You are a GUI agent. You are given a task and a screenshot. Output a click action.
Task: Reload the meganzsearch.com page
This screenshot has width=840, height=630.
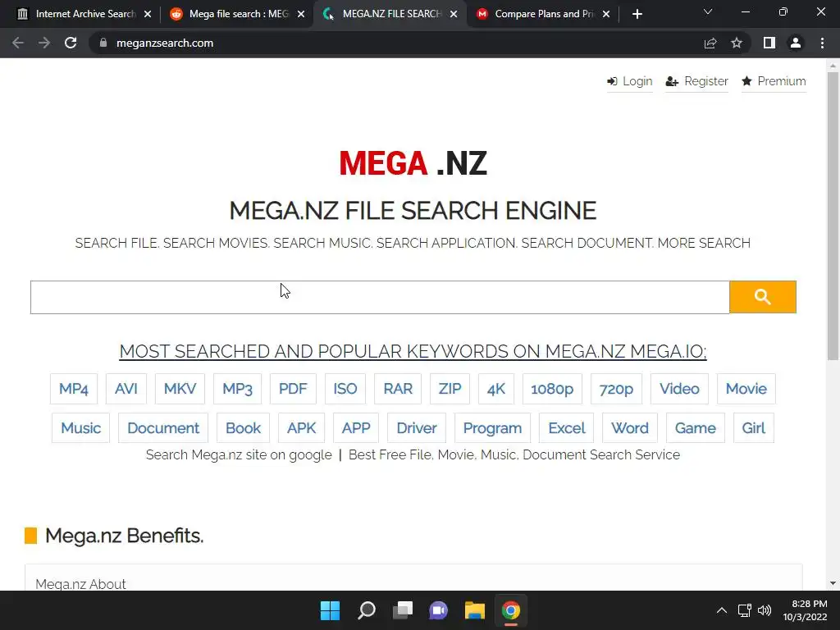(x=71, y=43)
